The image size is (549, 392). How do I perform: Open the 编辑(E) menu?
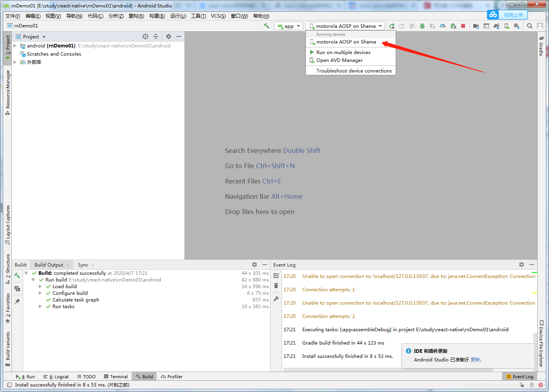tap(33, 16)
